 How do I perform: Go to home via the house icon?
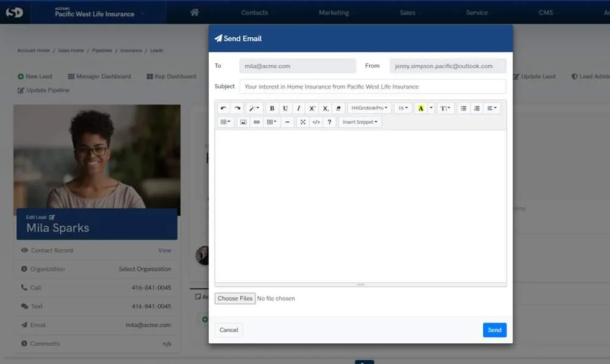(x=195, y=12)
